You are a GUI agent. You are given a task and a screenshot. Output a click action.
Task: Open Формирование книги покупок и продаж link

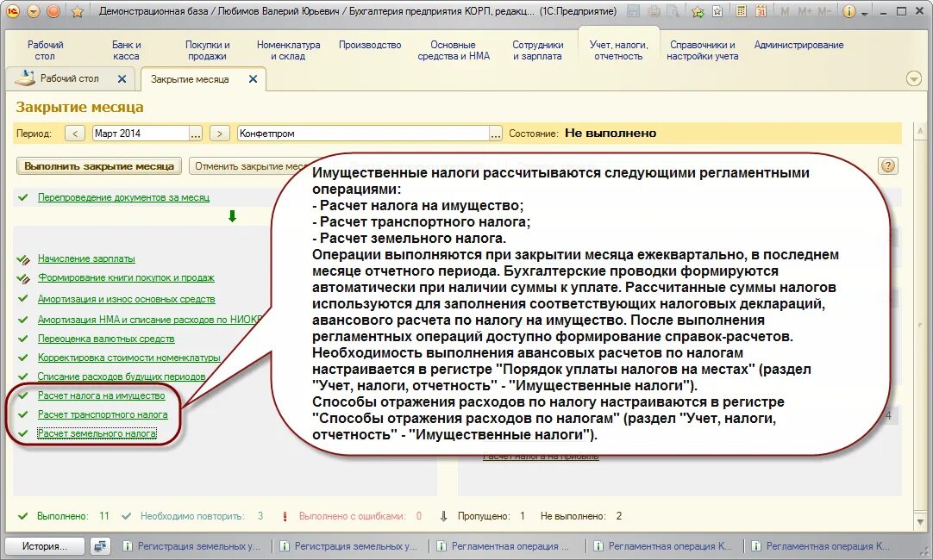[x=126, y=277]
